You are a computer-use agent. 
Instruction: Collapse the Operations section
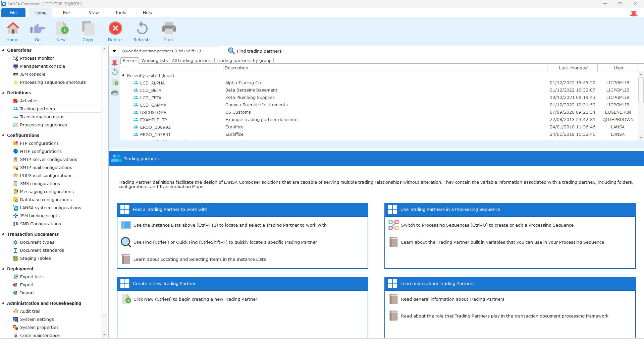(x=3, y=50)
